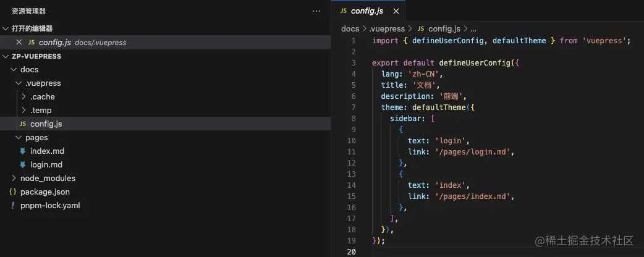This screenshot has height=257, width=644.
Task: Select docs in the breadcrumb
Action: click(x=350, y=29)
